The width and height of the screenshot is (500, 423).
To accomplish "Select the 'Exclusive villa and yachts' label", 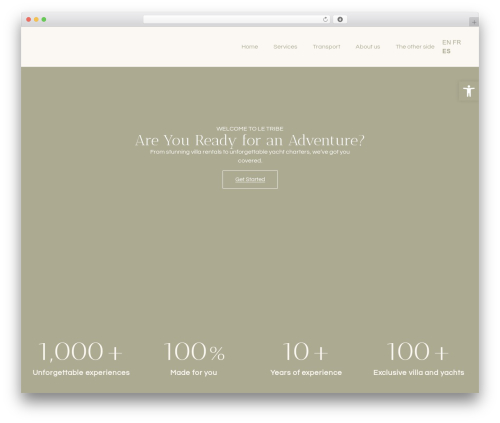I will coord(419,373).
